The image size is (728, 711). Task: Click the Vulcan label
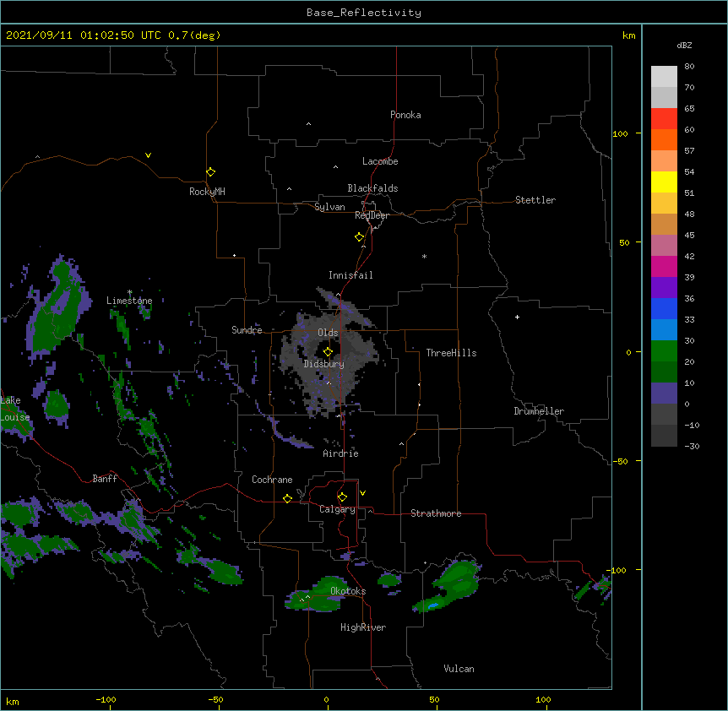(x=459, y=669)
